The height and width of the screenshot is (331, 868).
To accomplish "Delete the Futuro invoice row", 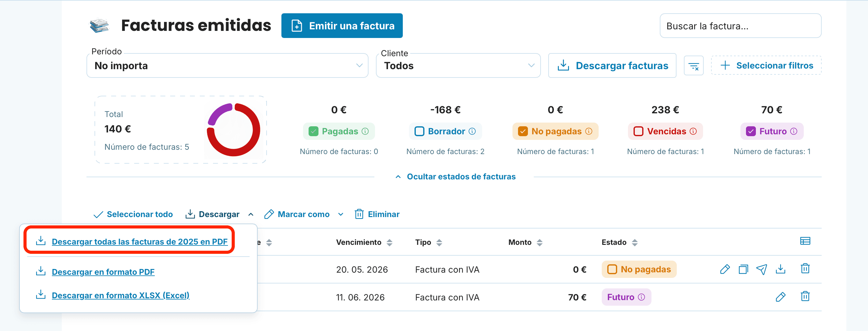I will [x=805, y=296].
